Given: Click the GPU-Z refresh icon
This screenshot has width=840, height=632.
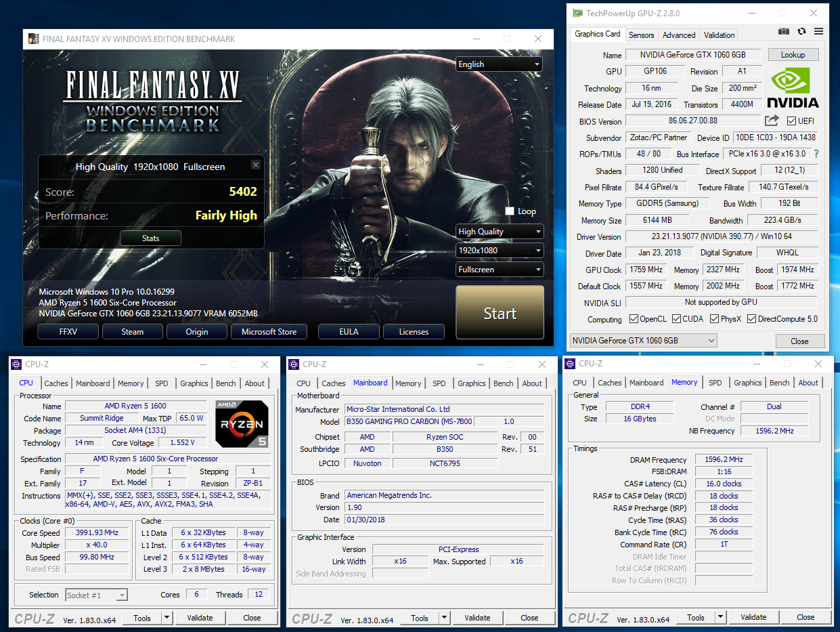Looking at the screenshot, I should click(801, 31).
